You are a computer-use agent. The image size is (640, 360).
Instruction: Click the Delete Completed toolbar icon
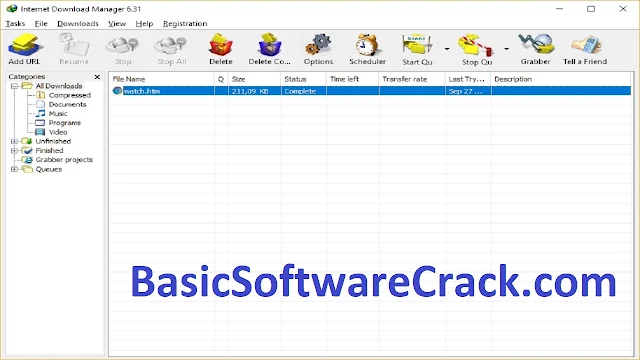coord(269,44)
